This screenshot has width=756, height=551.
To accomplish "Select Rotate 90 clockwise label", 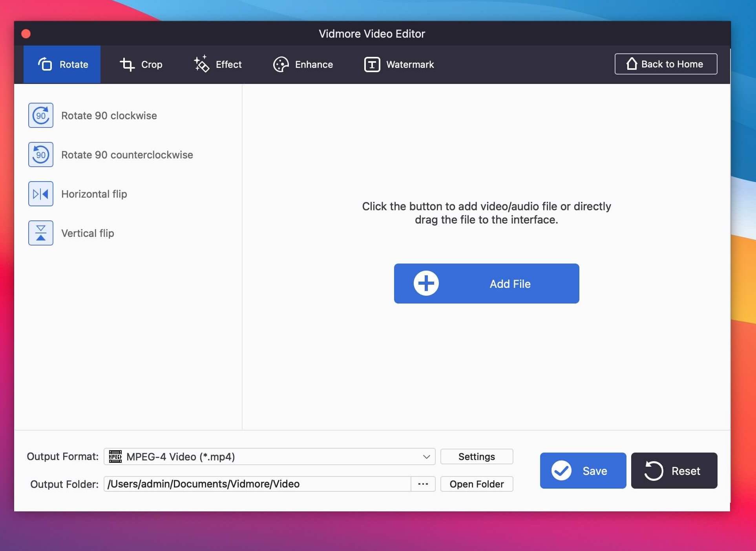I will [109, 116].
